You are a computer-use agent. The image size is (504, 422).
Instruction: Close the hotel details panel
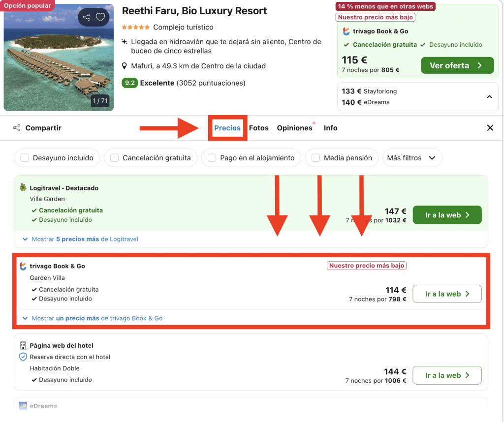(490, 128)
